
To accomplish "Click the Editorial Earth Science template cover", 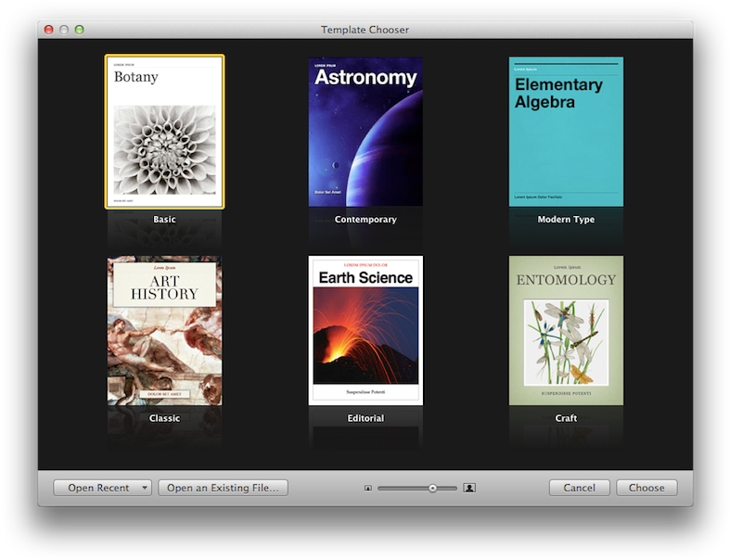I will 365,330.
